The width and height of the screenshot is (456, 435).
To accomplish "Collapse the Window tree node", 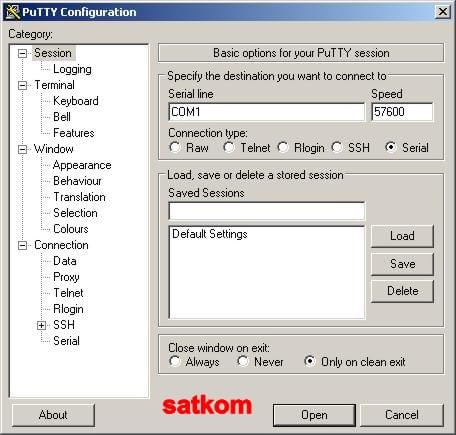I will (x=22, y=149).
